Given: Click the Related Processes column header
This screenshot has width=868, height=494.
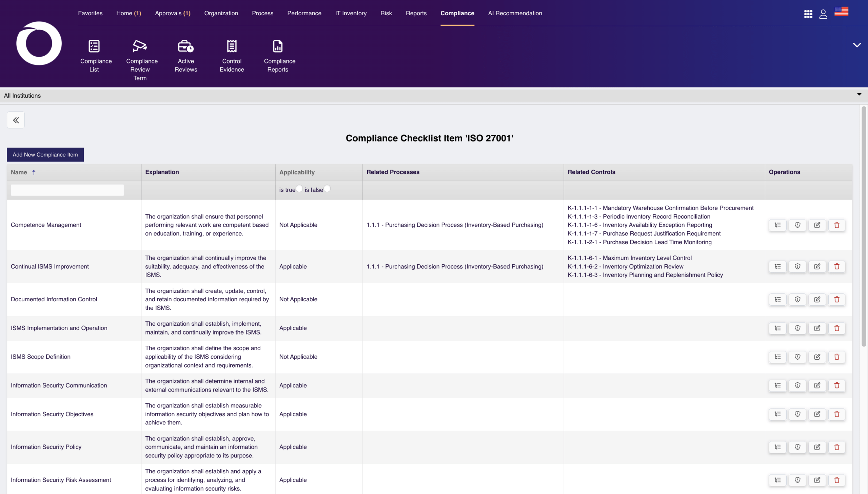Looking at the screenshot, I should click(x=393, y=172).
